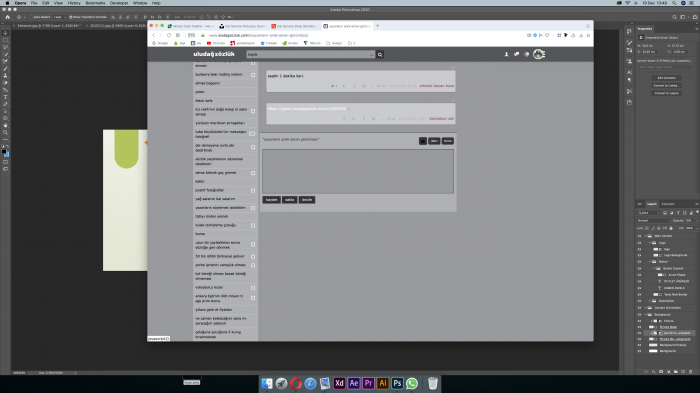This screenshot has height=393, width=700.
Task: Open Adobe XD from the dock
Action: tap(339, 383)
